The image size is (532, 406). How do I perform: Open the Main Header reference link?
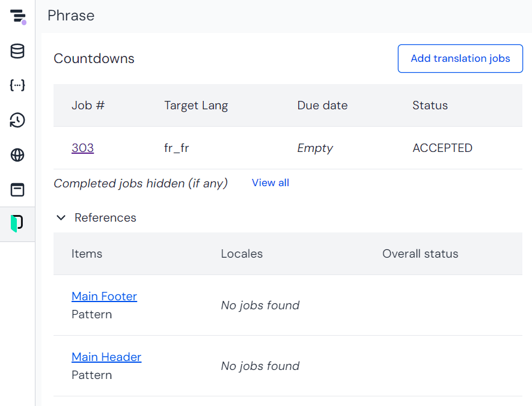pos(106,357)
